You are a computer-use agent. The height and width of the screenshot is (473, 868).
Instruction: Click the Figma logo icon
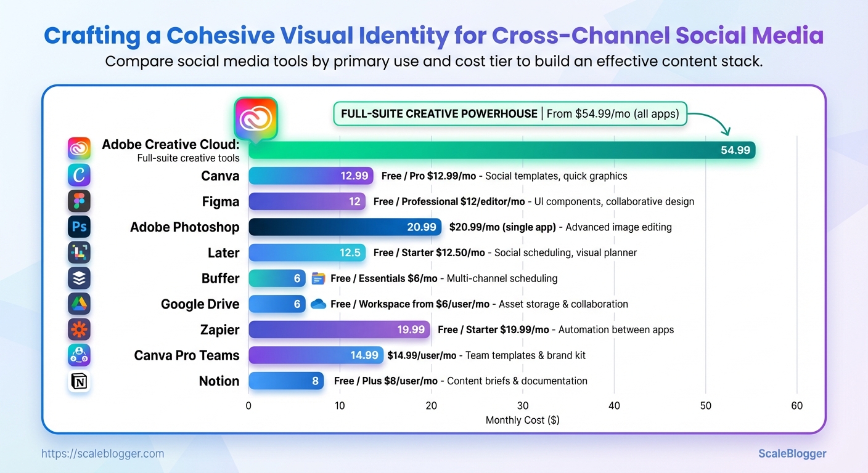[x=79, y=201]
